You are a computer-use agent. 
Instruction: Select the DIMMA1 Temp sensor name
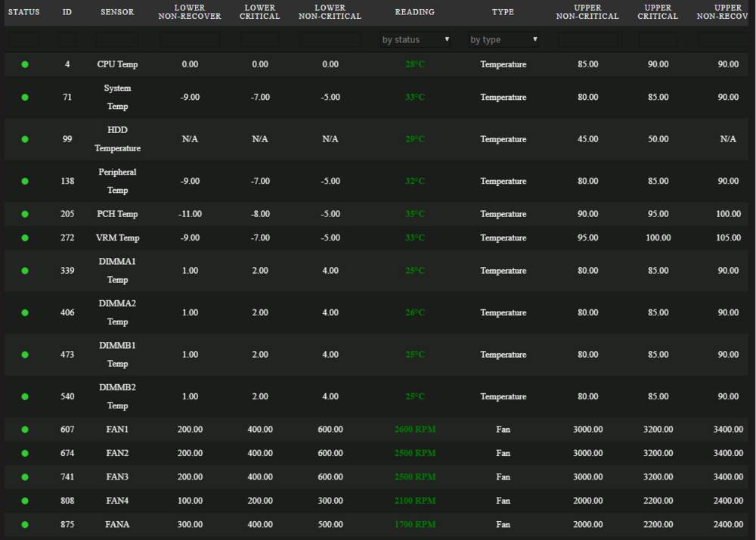tap(117, 271)
